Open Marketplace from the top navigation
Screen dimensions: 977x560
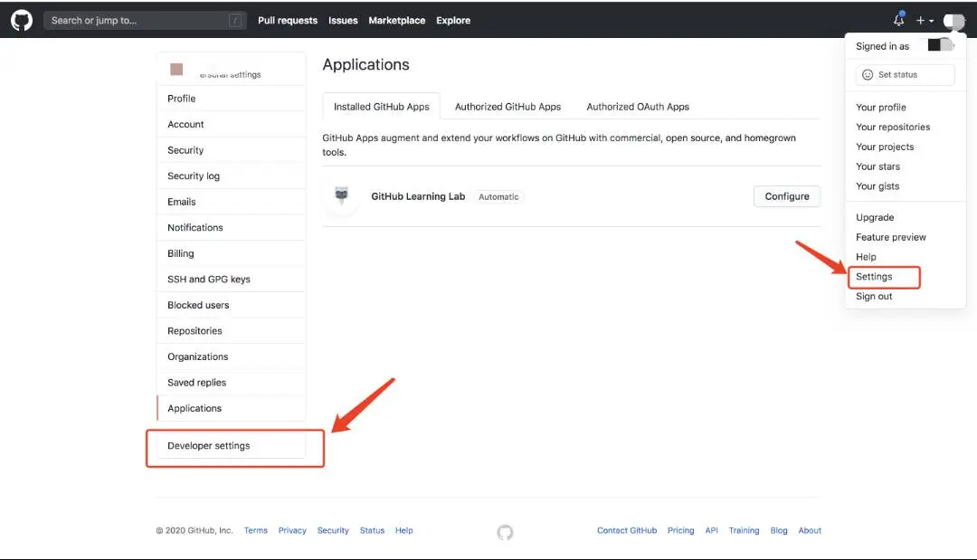[396, 20]
